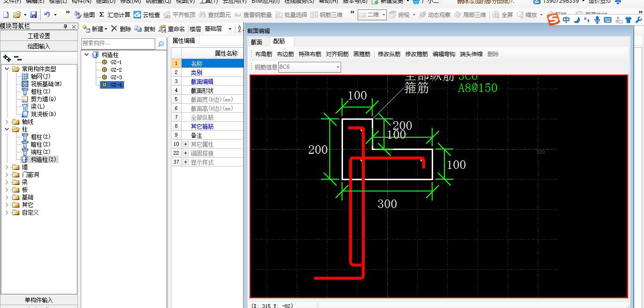Switch to the 截面 tab
644x308 pixels.
click(257, 42)
